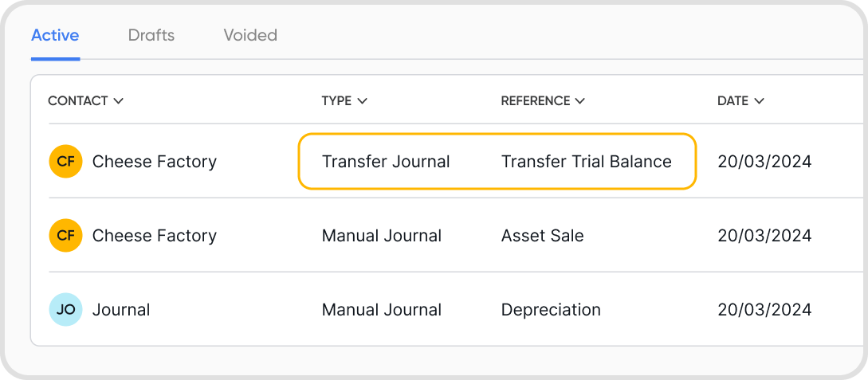Click the Manual Journal type in the Asset Sale row

[382, 236]
